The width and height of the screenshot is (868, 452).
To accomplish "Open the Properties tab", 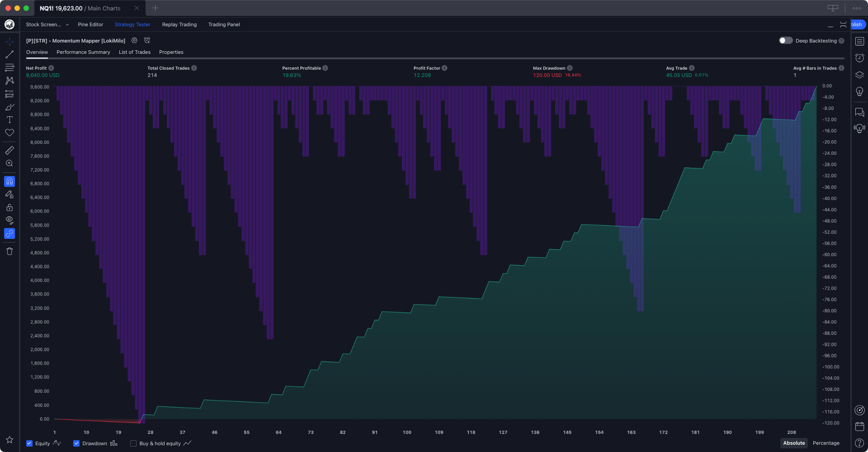I will coord(171,52).
